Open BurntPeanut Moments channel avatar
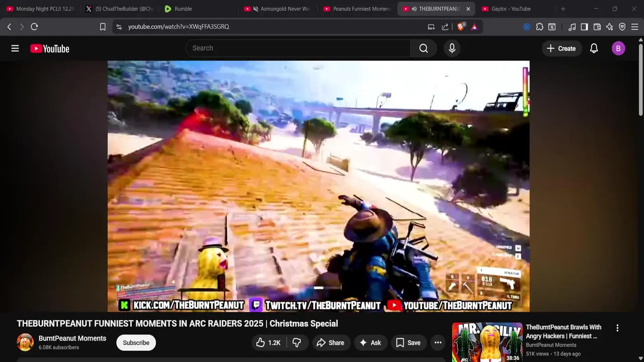 pyautogui.click(x=25, y=342)
